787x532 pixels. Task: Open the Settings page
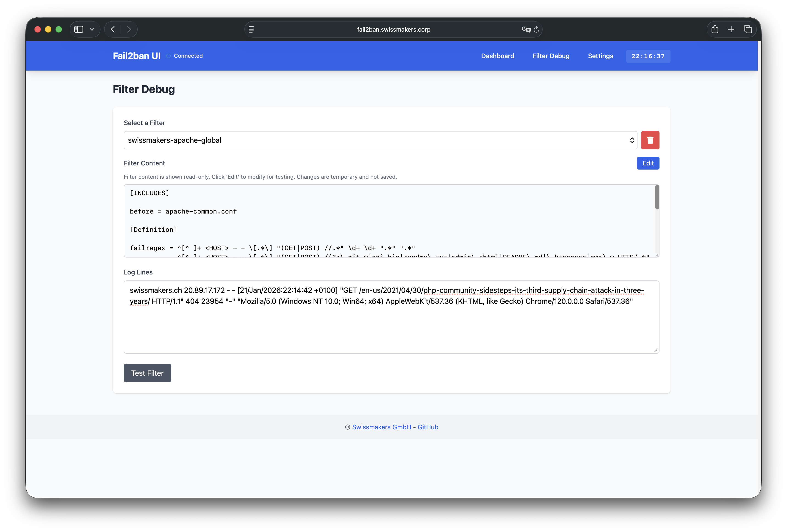coord(600,56)
